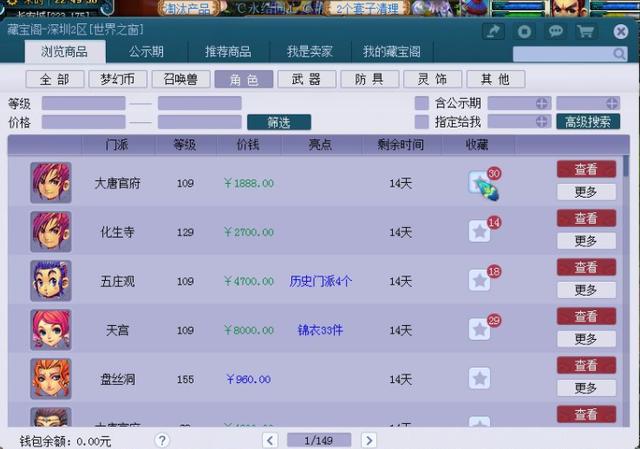This screenshot has width=640, height=449.
Task: Favorite the 化生寺 listing star
Action: click(479, 231)
